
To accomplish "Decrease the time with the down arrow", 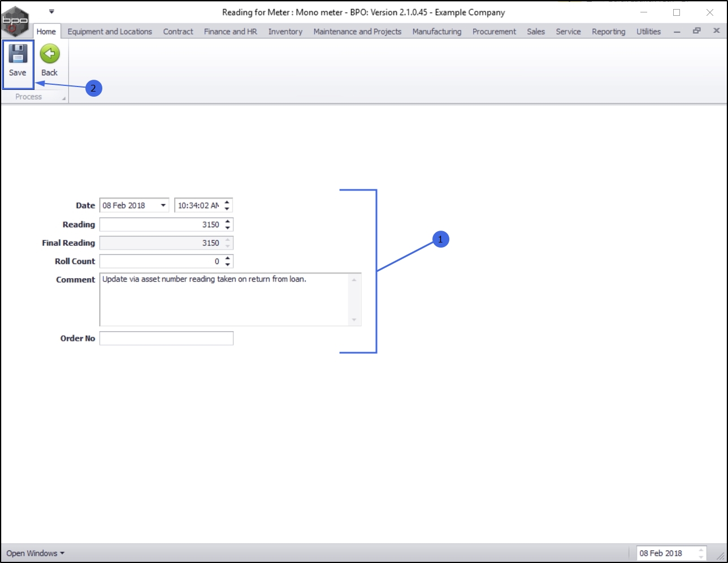I will (227, 209).
